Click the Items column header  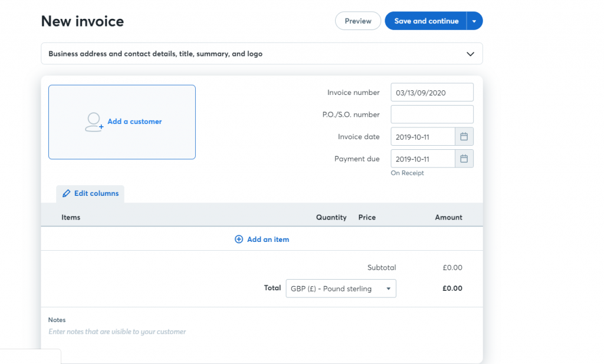pos(71,217)
